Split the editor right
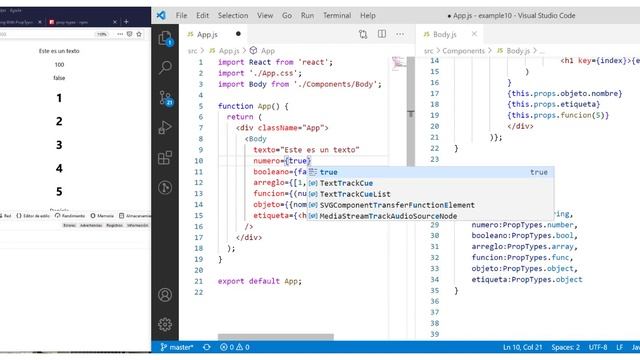Viewport: 640px width, 360px height. pyautogui.click(x=382, y=34)
